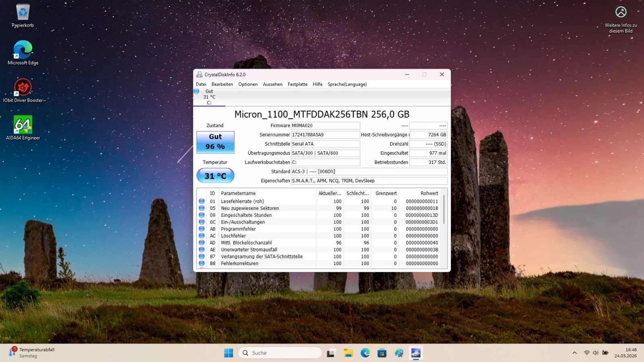Open the Hilfe menu
644x362 pixels.
pyautogui.click(x=318, y=84)
